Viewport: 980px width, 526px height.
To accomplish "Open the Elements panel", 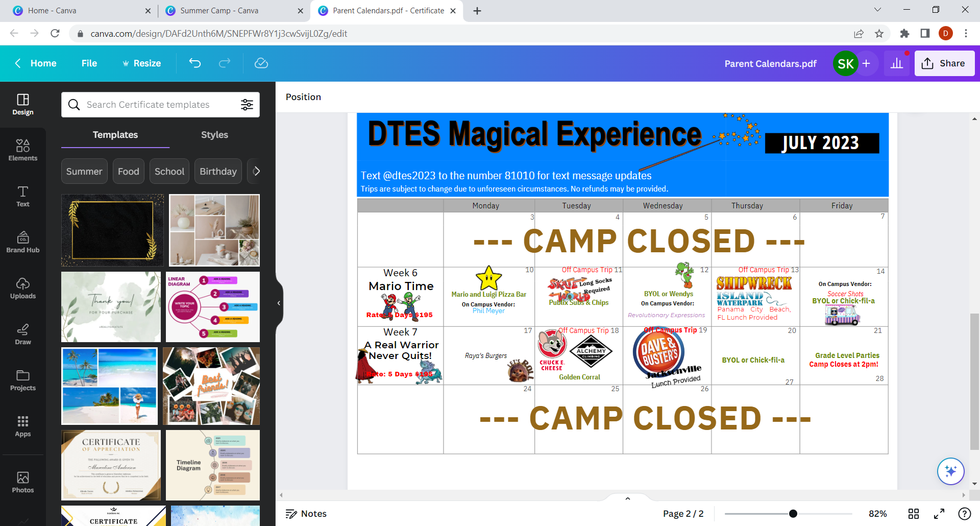I will pyautogui.click(x=23, y=151).
